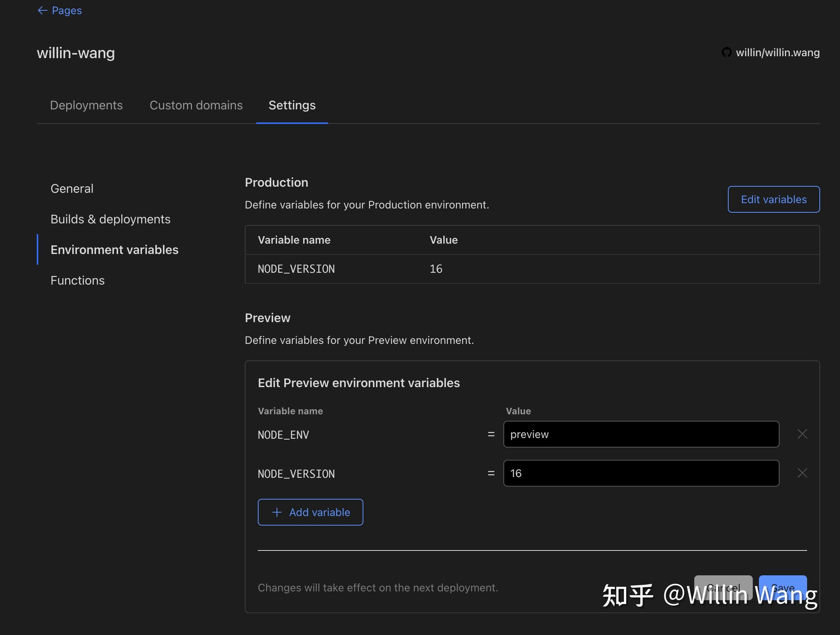Cancel editing Preview environment variables
The width and height of the screenshot is (840, 635).
(x=723, y=588)
